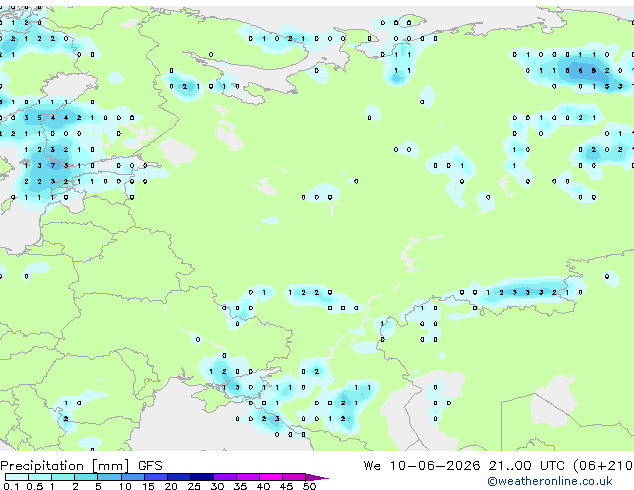
Task: Click the '30' legend scale label
Action: tap(217, 486)
